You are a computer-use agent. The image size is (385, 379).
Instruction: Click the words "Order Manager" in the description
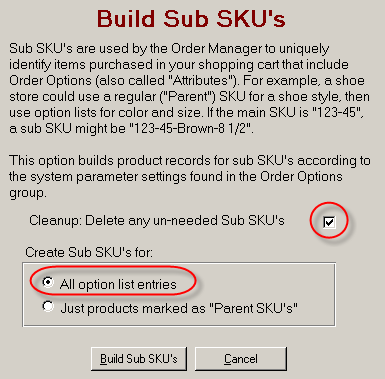click(x=216, y=49)
